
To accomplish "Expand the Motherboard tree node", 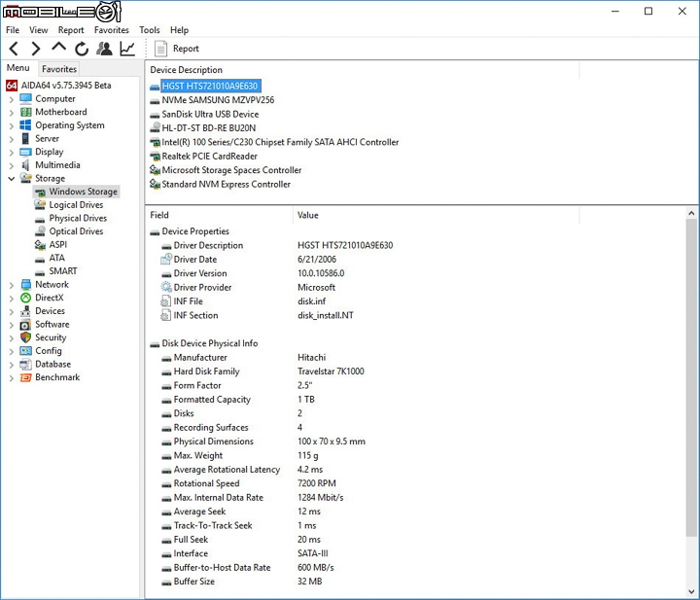I will pos(12,113).
